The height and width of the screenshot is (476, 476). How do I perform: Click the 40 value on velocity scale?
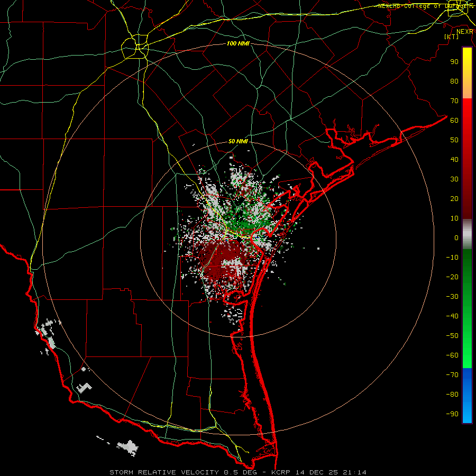point(454,160)
